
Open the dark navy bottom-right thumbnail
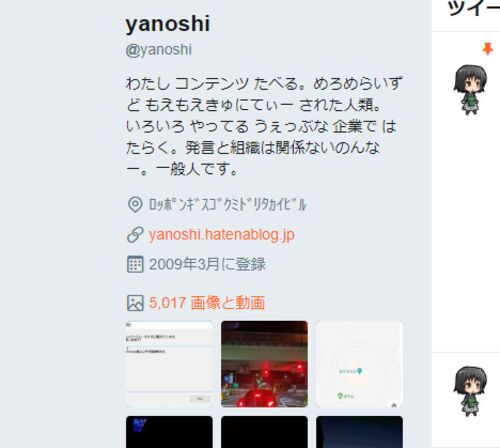359,432
